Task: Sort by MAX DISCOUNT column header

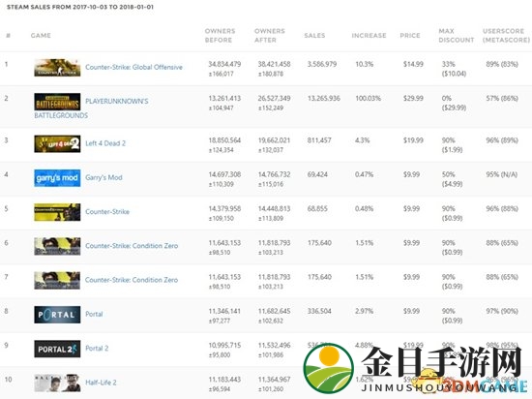Action: click(x=457, y=35)
